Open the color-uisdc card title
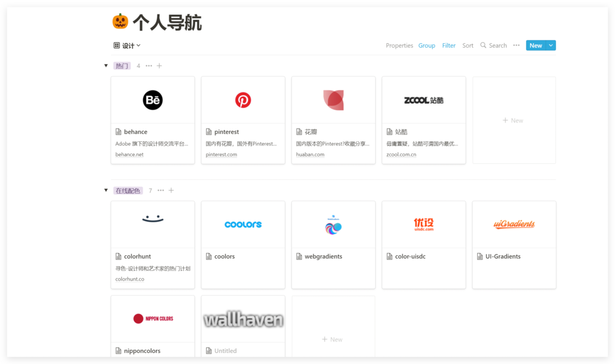Image resolution: width=615 pixels, height=364 pixels. tap(410, 256)
